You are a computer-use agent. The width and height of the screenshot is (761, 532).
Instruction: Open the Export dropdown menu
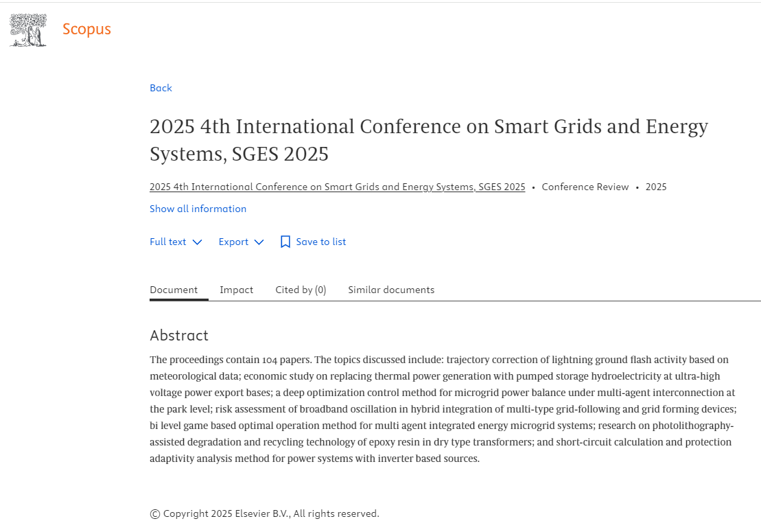tap(242, 242)
